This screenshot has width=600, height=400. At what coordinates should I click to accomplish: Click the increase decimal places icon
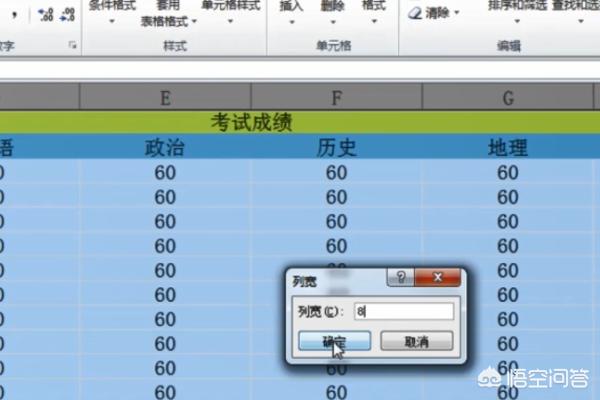(x=46, y=14)
